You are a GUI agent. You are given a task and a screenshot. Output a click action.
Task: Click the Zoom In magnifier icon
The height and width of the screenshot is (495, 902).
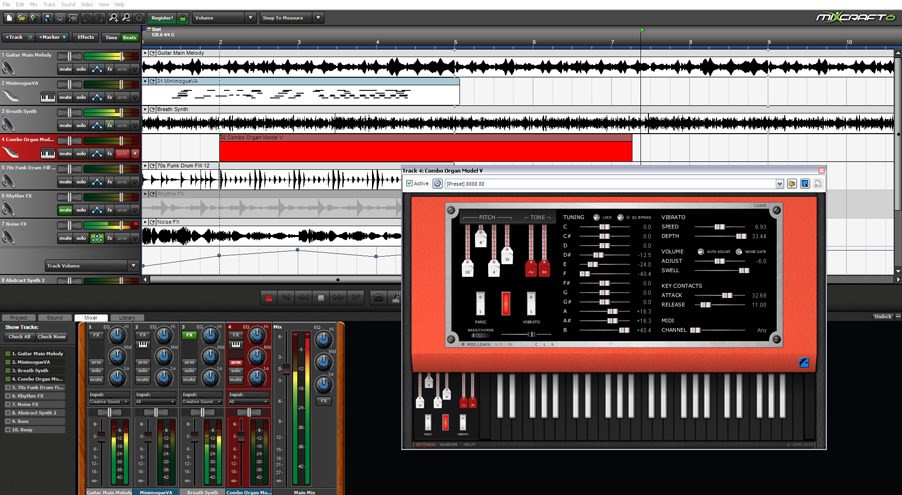[x=114, y=18]
